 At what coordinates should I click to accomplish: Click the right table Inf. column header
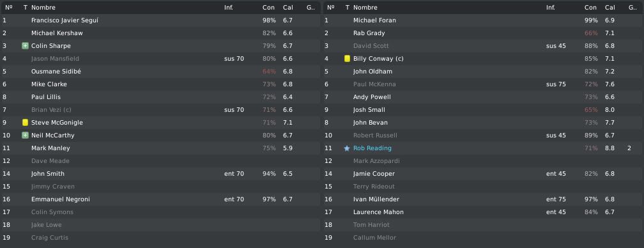coord(551,8)
